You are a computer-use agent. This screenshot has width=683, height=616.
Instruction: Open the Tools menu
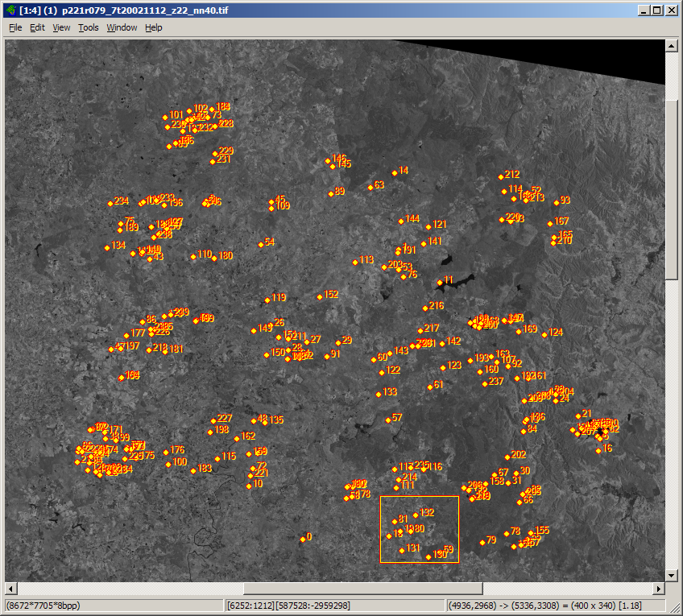click(88, 27)
